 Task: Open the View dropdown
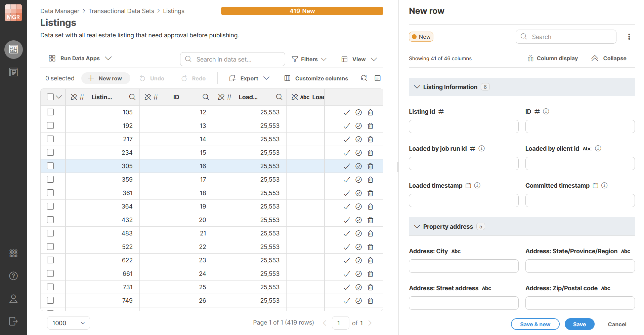click(359, 59)
